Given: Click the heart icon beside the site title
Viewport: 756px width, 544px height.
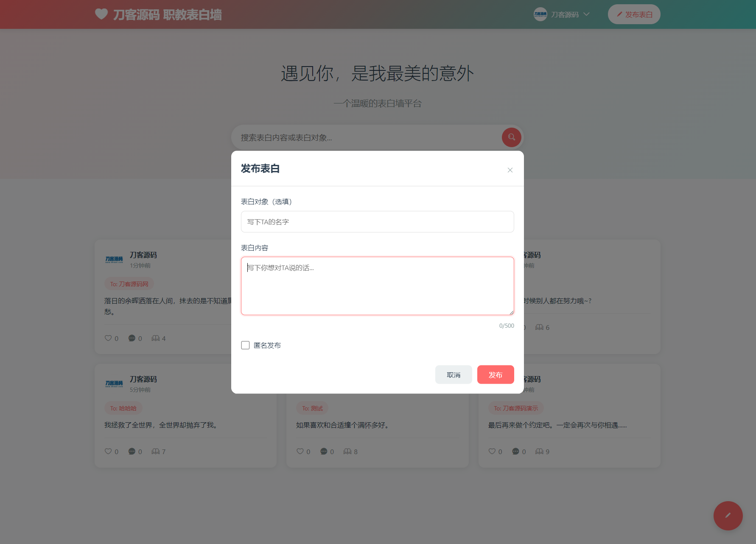Looking at the screenshot, I should (101, 14).
